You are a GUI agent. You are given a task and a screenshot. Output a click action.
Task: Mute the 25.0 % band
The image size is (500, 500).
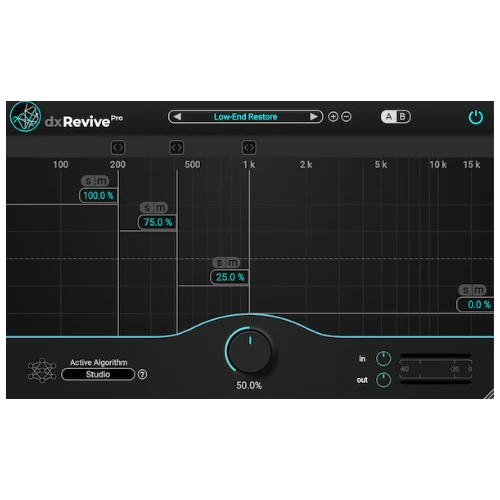tap(233, 263)
